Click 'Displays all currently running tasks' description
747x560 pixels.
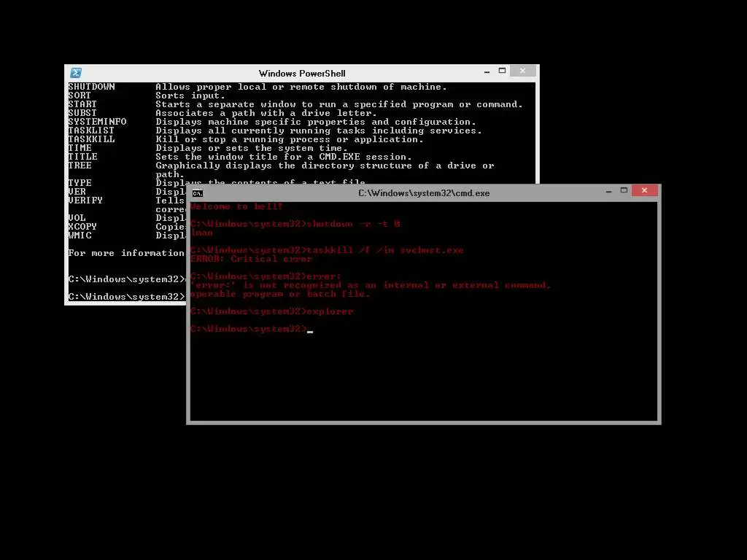[x=319, y=131]
